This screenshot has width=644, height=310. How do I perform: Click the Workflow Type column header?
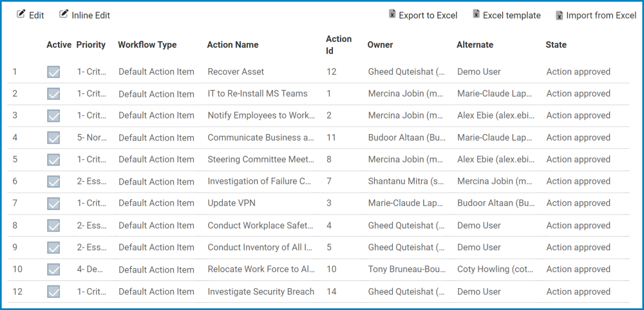point(147,45)
